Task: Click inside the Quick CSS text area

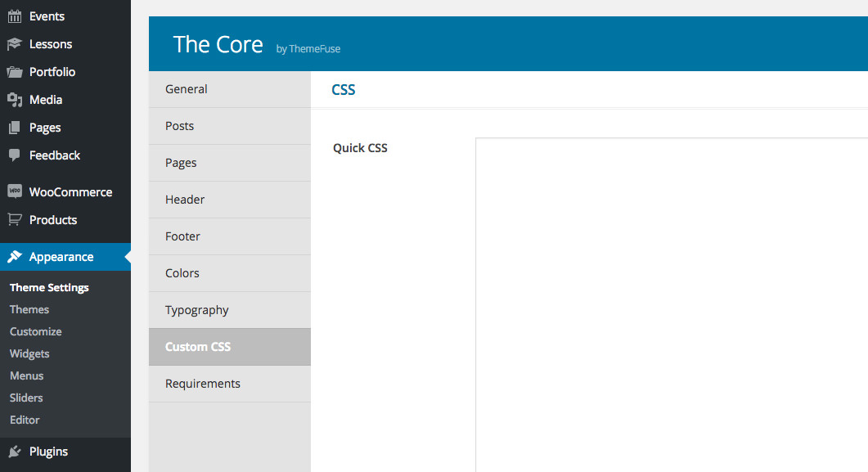Action: click(x=672, y=305)
